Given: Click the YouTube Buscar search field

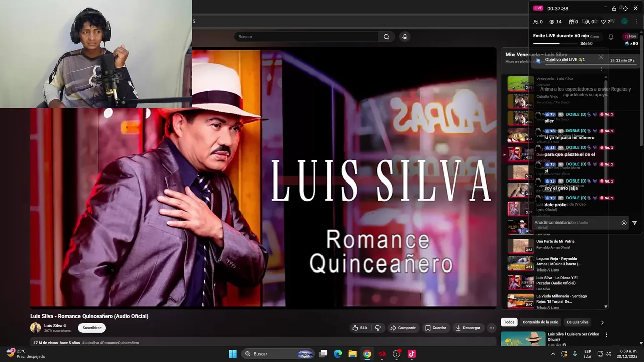Looking at the screenshot, I should pos(306,37).
